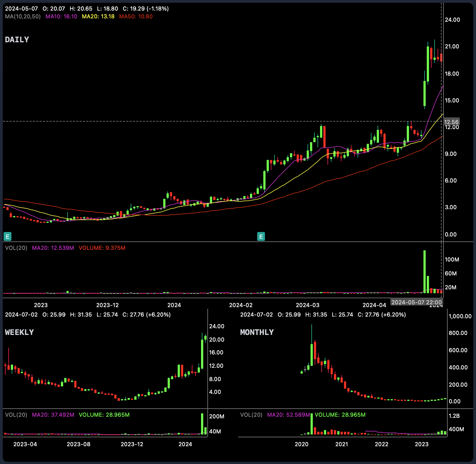Click the monthly volume MA20: 52.589M value

click(288, 415)
